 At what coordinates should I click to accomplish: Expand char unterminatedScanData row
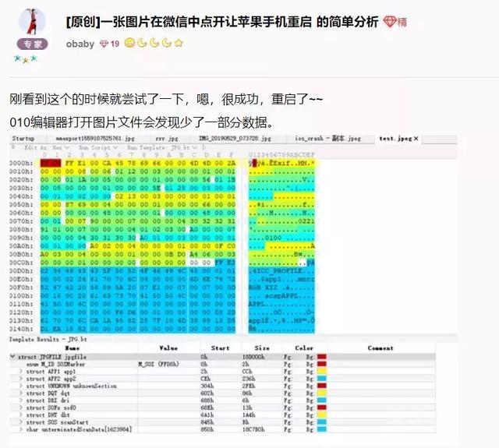pos(21,429)
